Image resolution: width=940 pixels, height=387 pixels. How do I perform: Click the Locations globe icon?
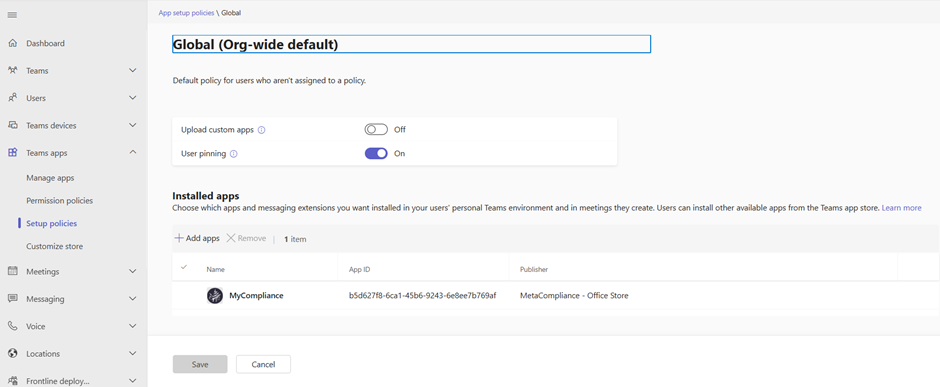tap(12, 353)
